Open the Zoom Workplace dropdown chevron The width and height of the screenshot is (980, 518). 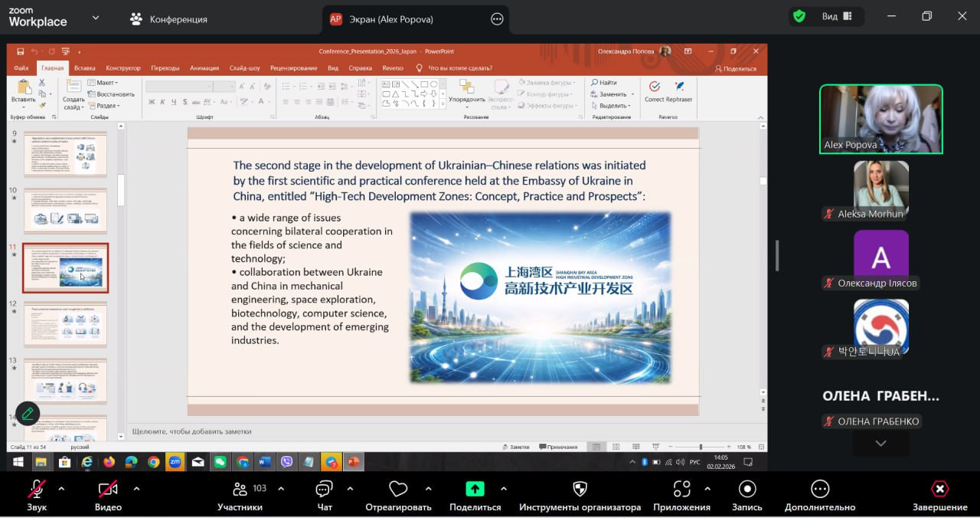(95, 18)
